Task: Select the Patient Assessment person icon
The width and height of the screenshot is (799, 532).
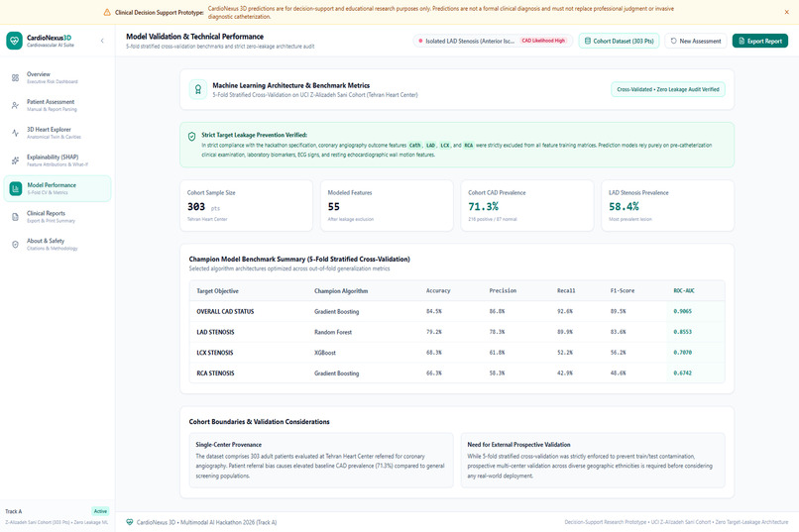Action: pyautogui.click(x=15, y=105)
